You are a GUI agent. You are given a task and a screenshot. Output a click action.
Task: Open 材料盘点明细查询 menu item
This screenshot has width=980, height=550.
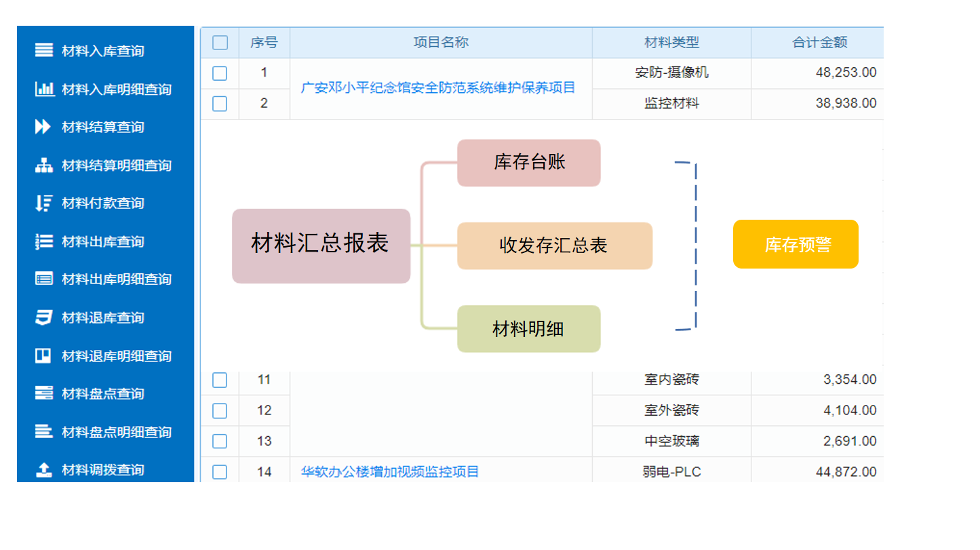(x=116, y=432)
